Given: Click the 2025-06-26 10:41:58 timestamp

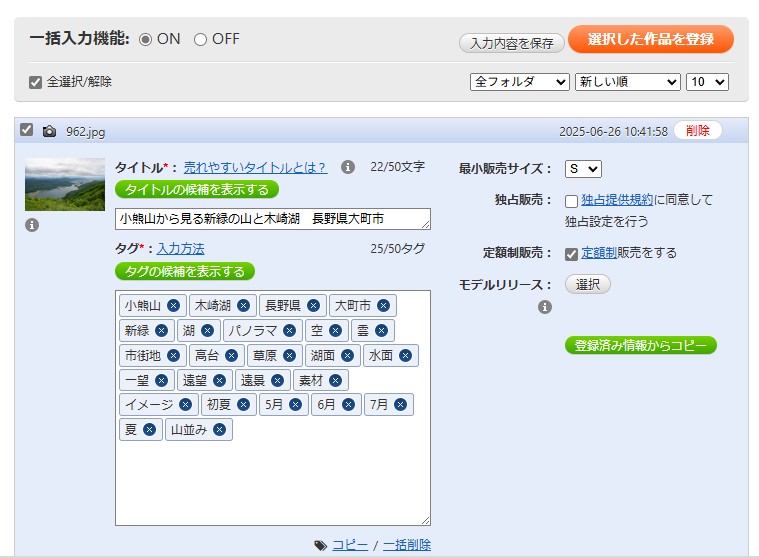Looking at the screenshot, I should pyautogui.click(x=613, y=132).
